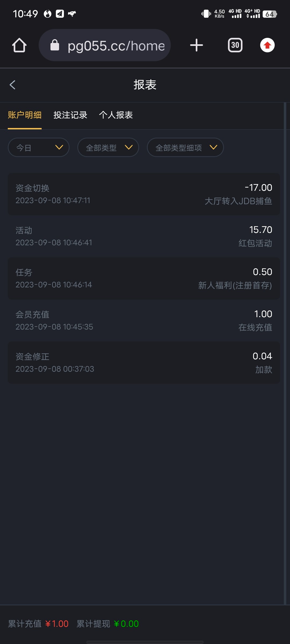Open the tab switcher showing 30 tabs
Screen dimensions: 290x644
pos(235,45)
